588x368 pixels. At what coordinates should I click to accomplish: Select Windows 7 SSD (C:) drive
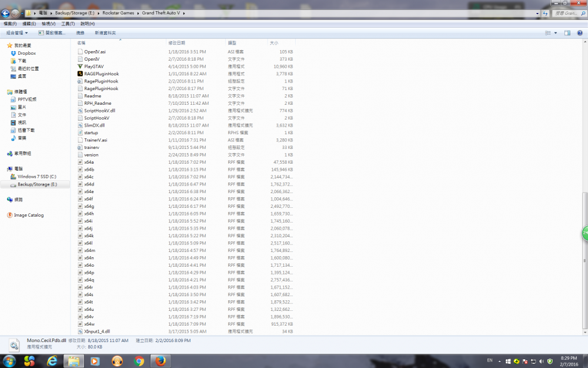(36, 177)
